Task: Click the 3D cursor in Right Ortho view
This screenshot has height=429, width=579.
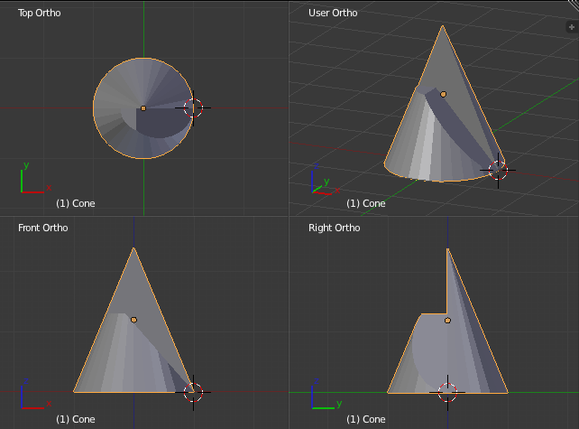Action: [x=448, y=392]
